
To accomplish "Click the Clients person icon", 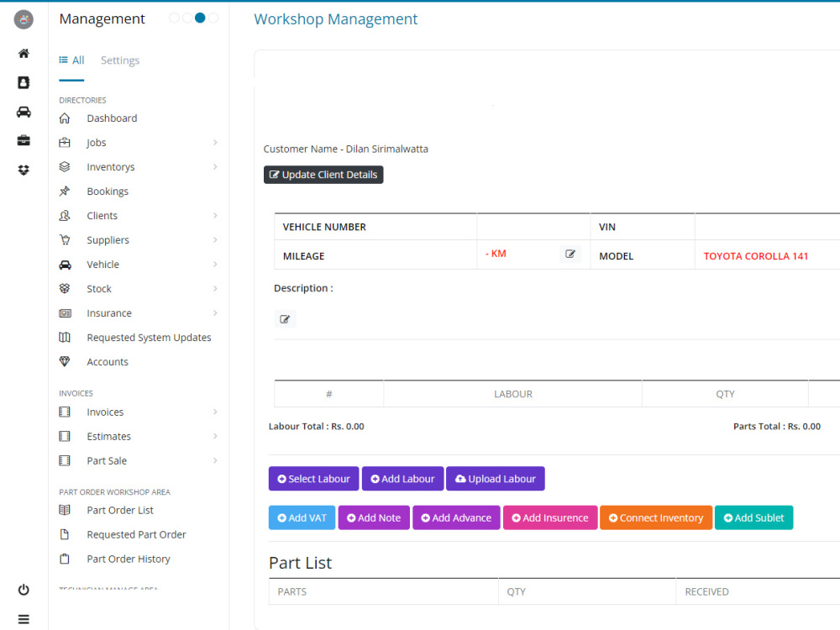I will [65, 215].
